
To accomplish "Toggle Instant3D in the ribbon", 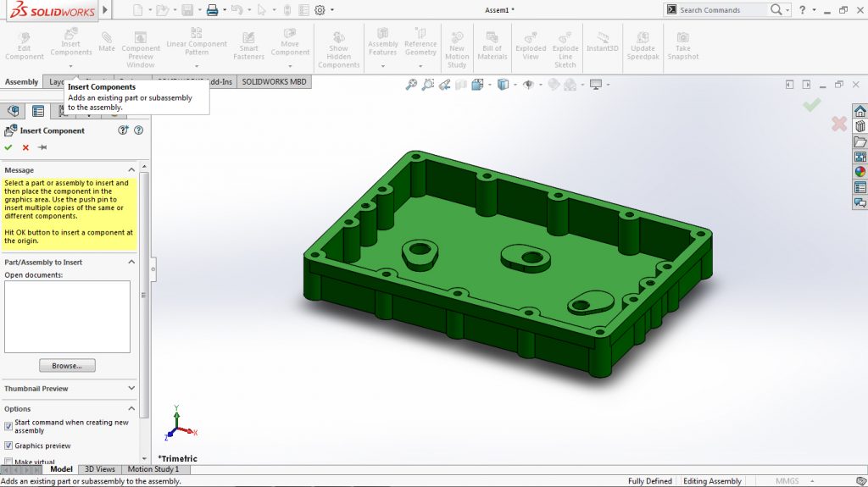I will pos(603,41).
